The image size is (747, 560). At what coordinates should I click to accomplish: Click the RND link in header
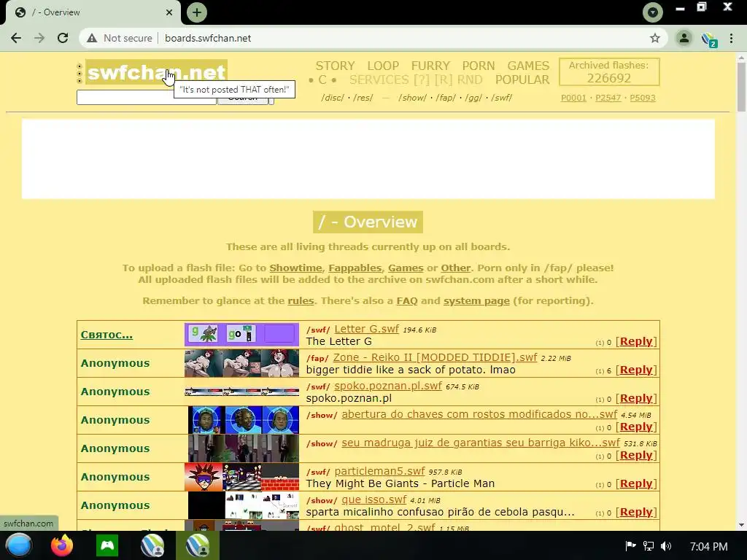click(x=470, y=79)
